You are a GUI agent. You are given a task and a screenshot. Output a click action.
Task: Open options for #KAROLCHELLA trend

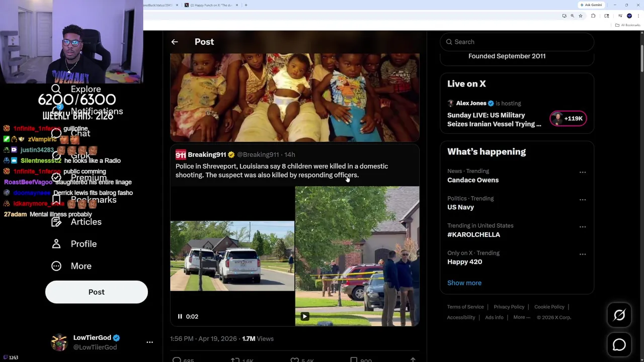click(583, 227)
